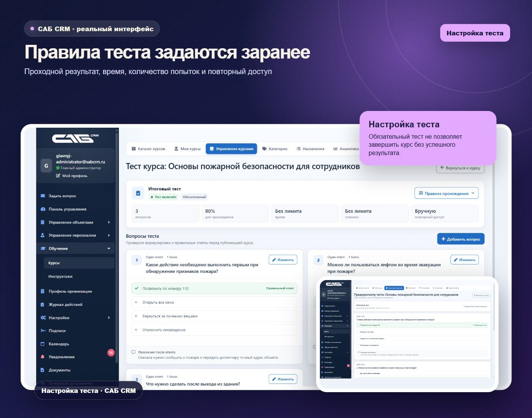The height and width of the screenshot is (418, 532).
Task: Collapse the Обучение section chevron
Action: point(109,249)
